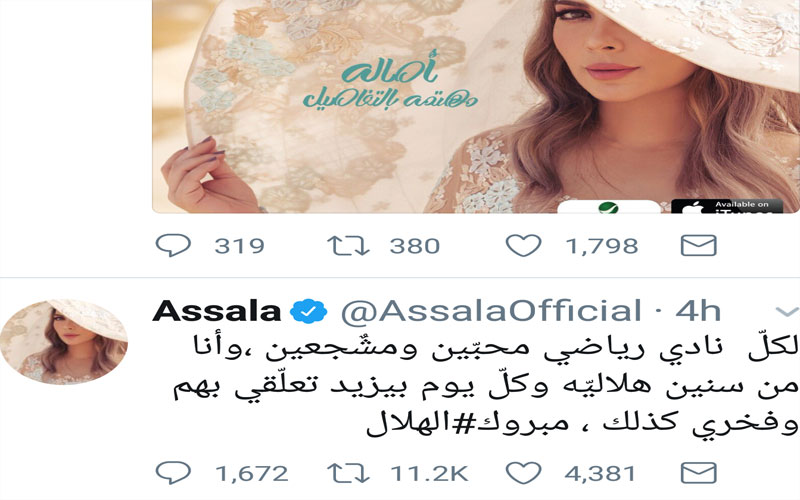Reply to the tweet with 1,672 comments

click(173, 473)
